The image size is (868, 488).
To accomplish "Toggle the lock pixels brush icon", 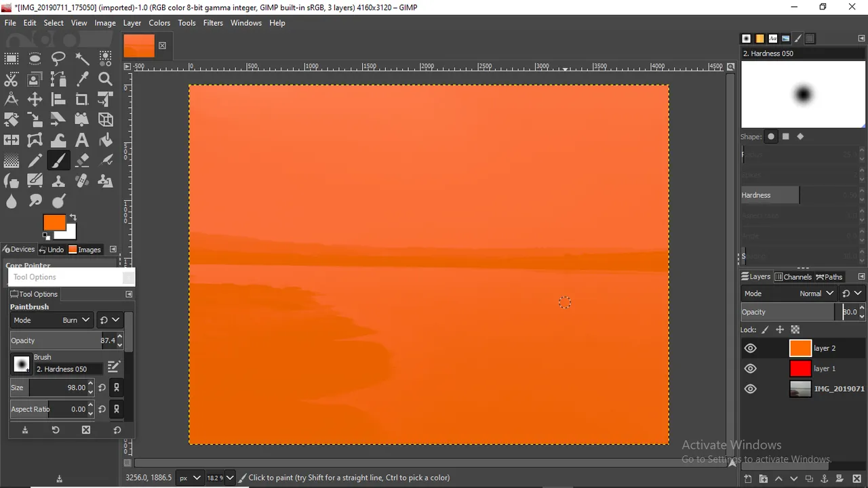I will pos(765,330).
